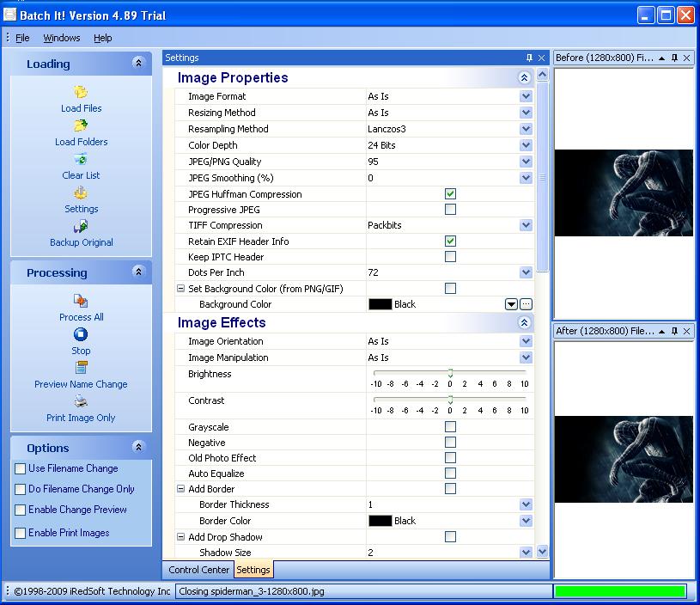Check Enable Print Images option
Image resolution: width=700 pixels, height=605 pixels.
pyautogui.click(x=20, y=533)
